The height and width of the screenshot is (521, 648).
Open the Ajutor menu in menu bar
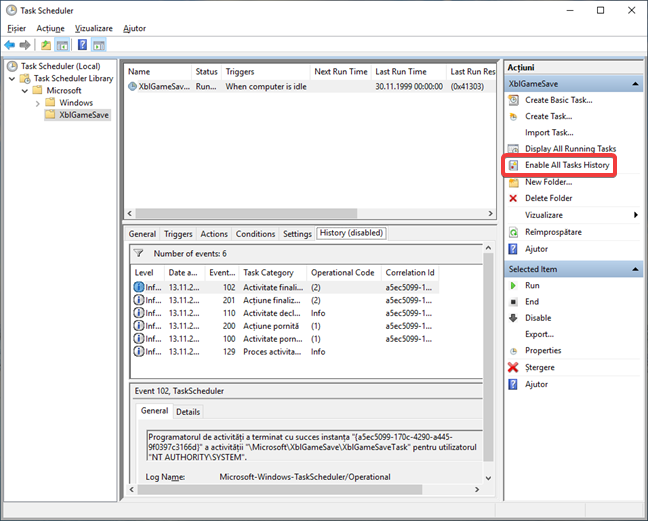(134, 29)
